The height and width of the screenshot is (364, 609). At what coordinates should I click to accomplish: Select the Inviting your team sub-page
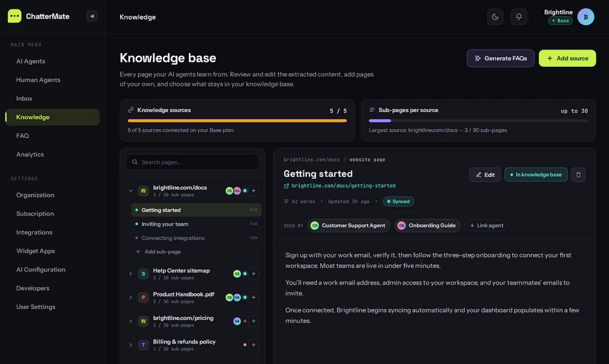click(x=196, y=224)
